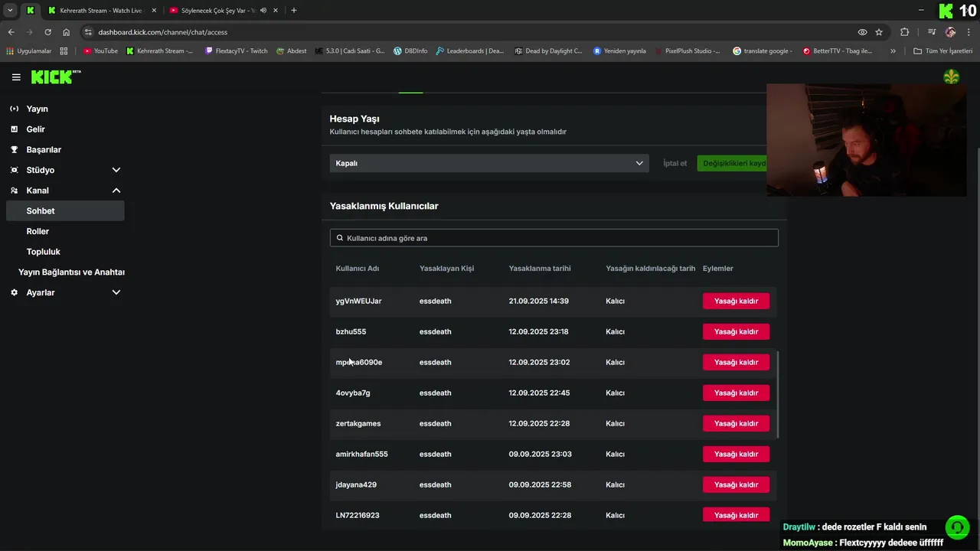The width and height of the screenshot is (980, 551).
Task: Click the green support chat bubble icon
Action: point(956,527)
